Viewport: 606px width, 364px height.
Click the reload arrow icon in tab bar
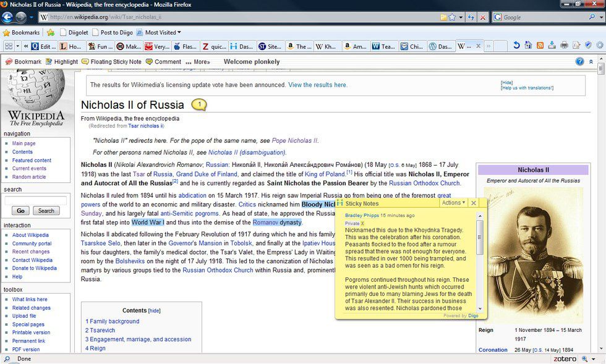click(516, 46)
